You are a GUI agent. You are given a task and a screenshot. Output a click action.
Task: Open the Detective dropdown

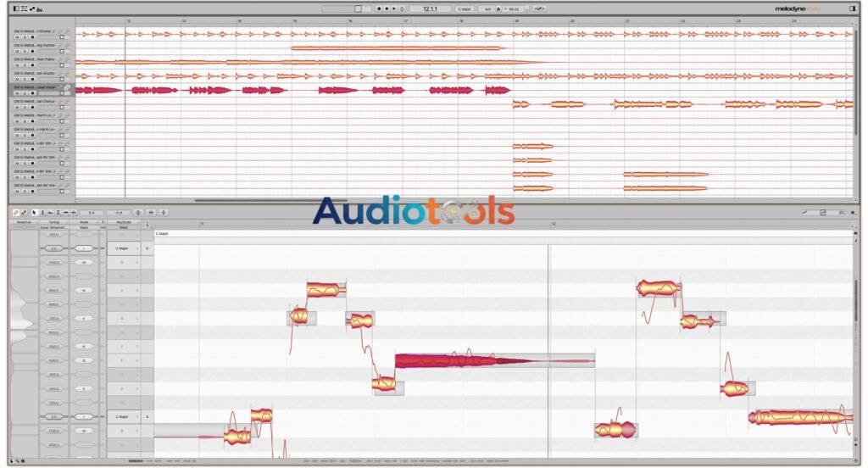tap(25, 222)
